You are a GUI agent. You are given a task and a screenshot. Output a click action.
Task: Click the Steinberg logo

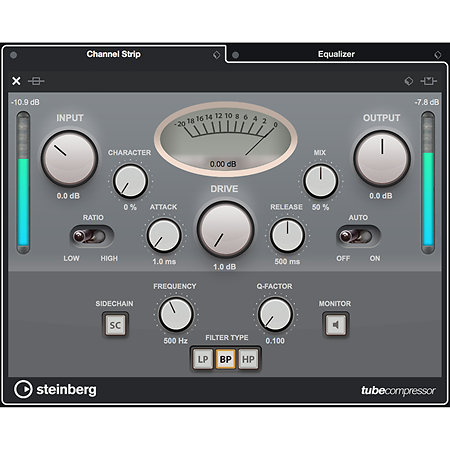55,389
